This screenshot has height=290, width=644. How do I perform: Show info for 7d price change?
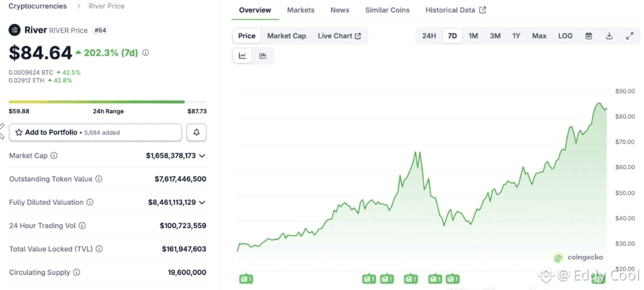pyautogui.click(x=145, y=52)
